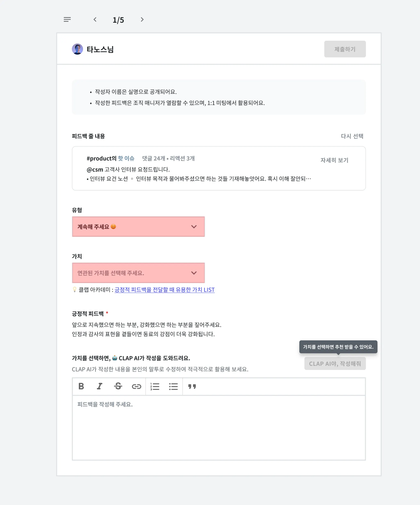Click the 제출하기 submit button
420x505 pixels.
pos(345,49)
